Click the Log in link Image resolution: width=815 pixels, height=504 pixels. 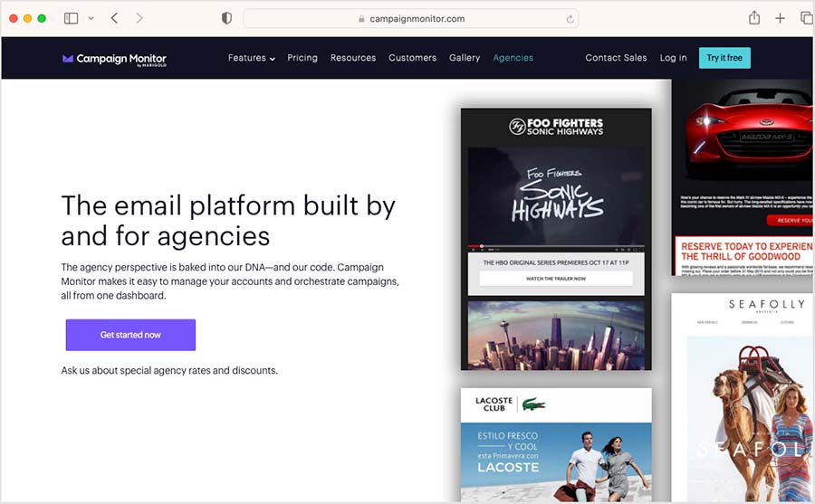tap(673, 58)
